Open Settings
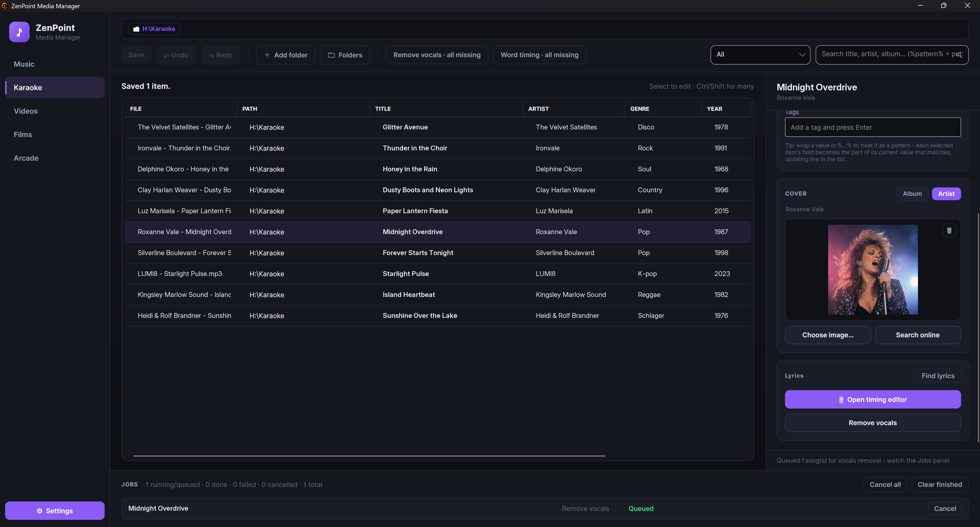The width and height of the screenshot is (980, 527). (55, 511)
